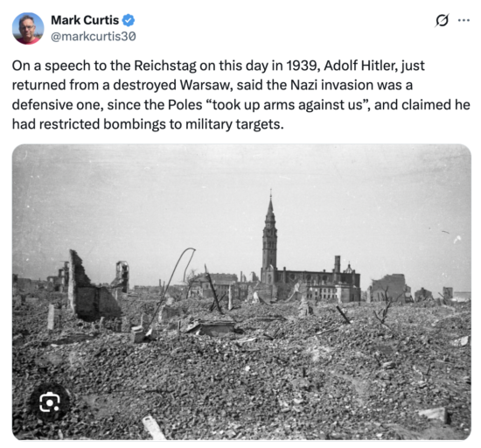
Task: Click the tweet's first line mentioning the Reichstag
Action: tap(218, 66)
